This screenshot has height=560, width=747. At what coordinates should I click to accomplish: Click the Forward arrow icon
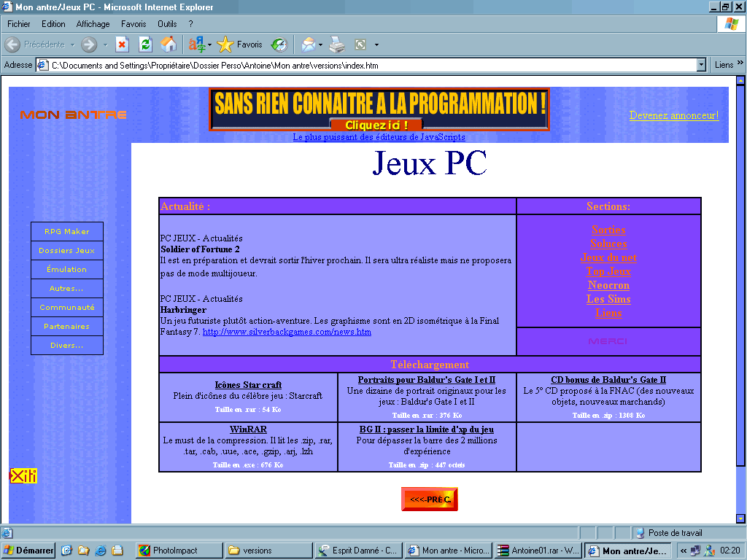89,44
